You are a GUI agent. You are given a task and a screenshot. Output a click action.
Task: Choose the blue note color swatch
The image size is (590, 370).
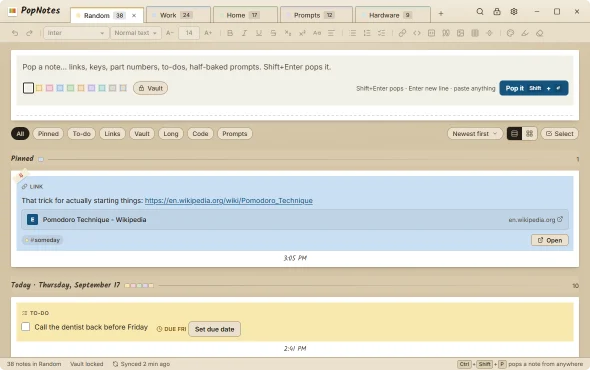click(x=60, y=88)
